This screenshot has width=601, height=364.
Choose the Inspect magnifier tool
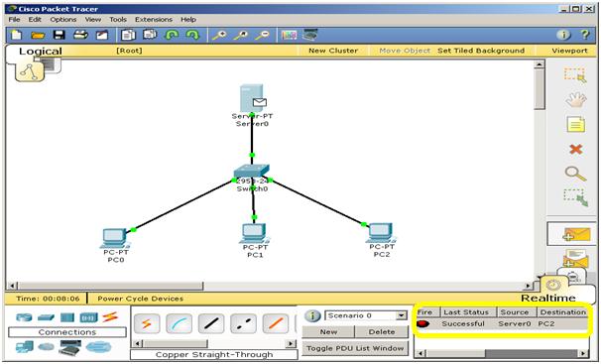coord(575,174)
